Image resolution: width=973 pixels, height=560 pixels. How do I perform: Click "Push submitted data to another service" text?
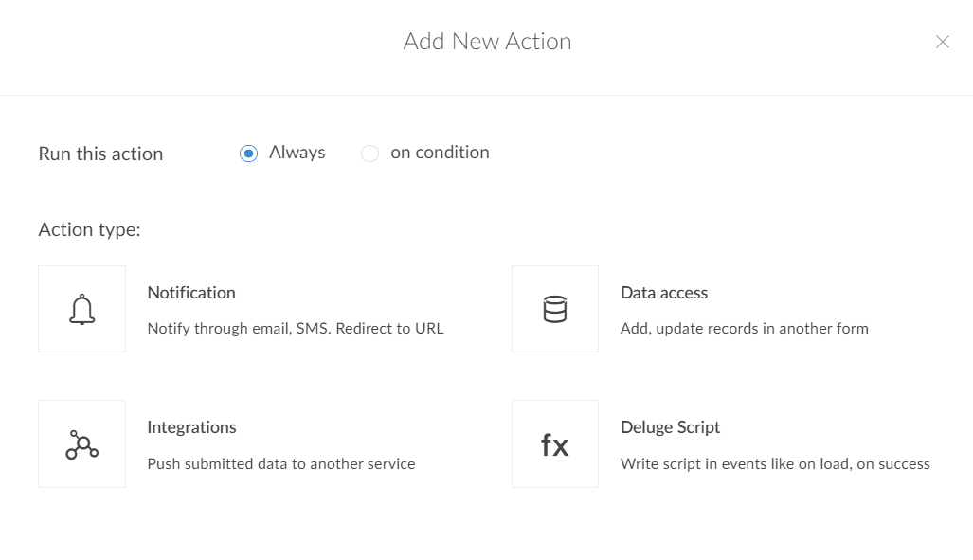coord(281,463)
